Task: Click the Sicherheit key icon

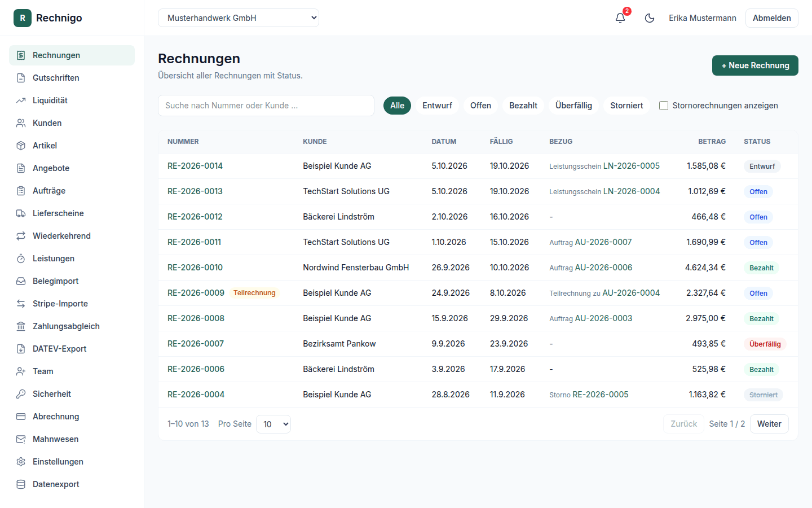Action: point(21,394)
